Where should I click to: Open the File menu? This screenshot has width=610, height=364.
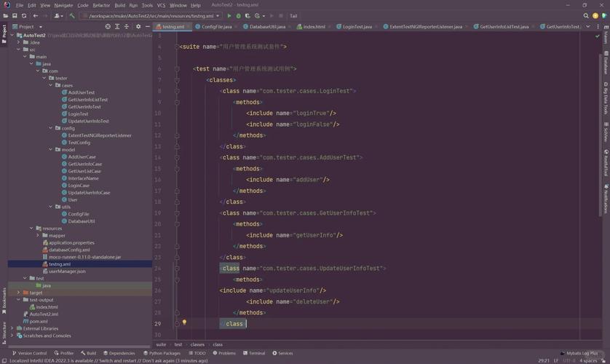click(20, 5)
